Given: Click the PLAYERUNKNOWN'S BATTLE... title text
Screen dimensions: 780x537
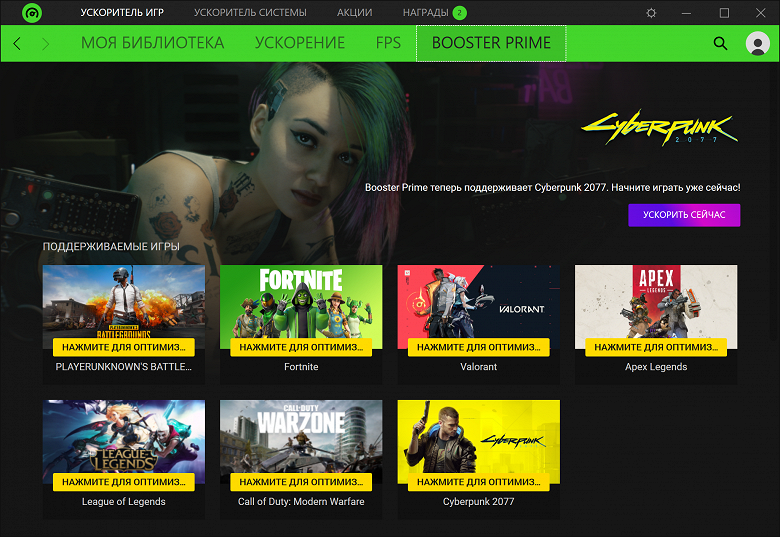Looking at the screenshot, I should tap(123, 367).
